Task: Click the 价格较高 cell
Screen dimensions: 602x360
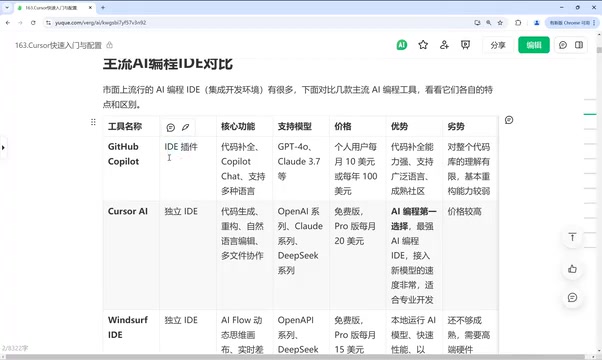Action: 470,255
